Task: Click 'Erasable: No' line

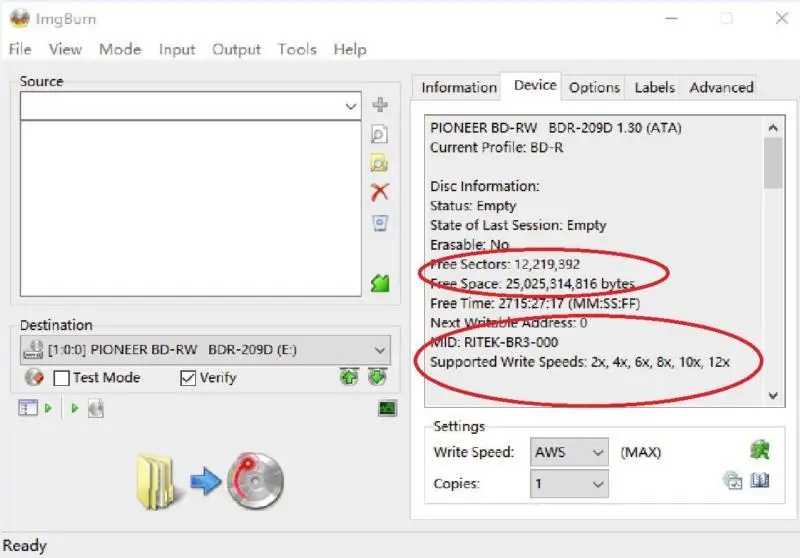Action: (x=469, y=245)
